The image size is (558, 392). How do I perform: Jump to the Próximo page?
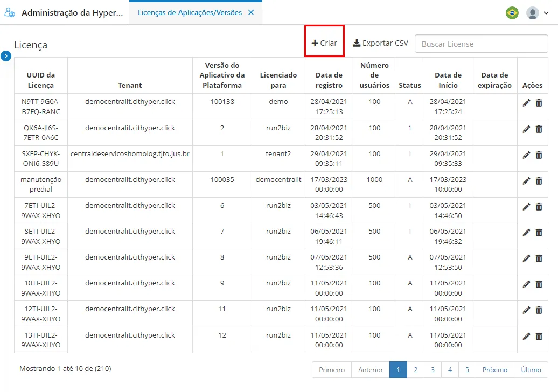click(x=495, y=369)
